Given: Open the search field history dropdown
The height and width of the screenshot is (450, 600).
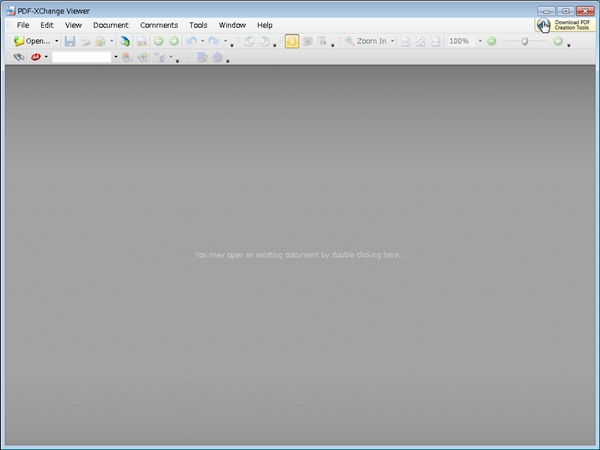Looking at the screenshot, I should tap(116, 57).
